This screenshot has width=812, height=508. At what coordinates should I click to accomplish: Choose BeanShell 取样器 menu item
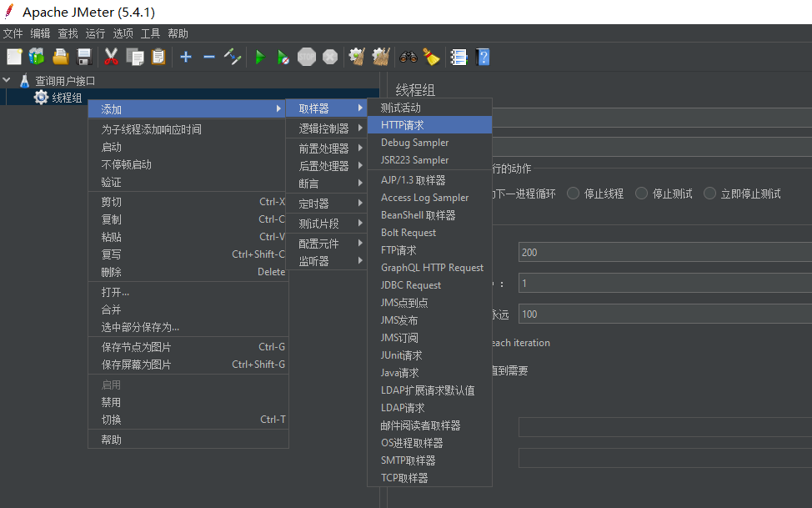[429, 215]
